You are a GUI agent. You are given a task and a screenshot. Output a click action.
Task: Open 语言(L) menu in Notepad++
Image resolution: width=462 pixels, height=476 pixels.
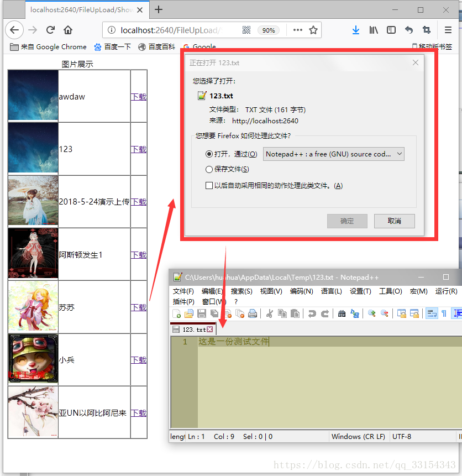click(x=331, y=291)
